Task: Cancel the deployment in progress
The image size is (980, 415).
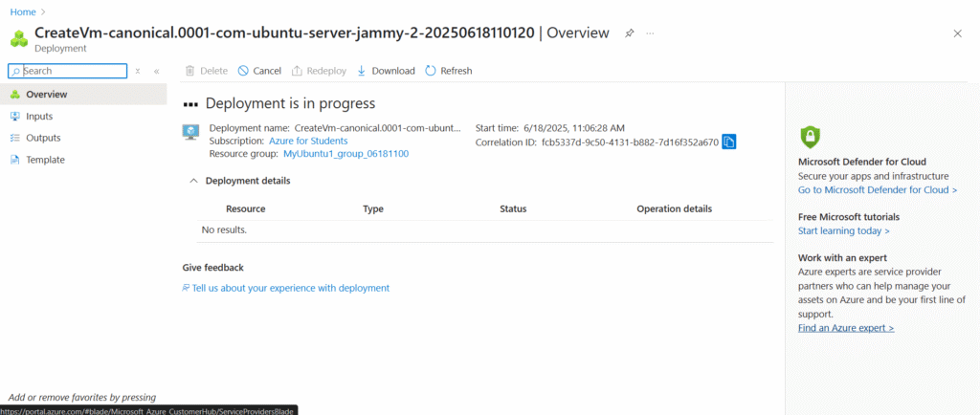Action: click(259, 71)
